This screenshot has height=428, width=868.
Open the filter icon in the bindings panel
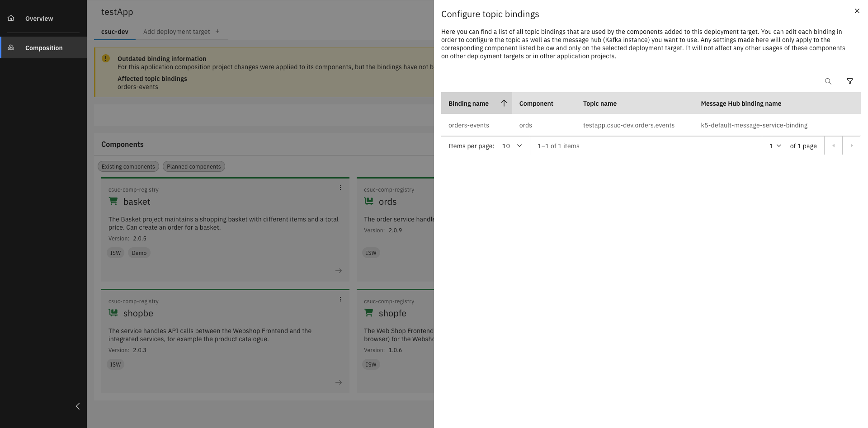click(850, 81)
